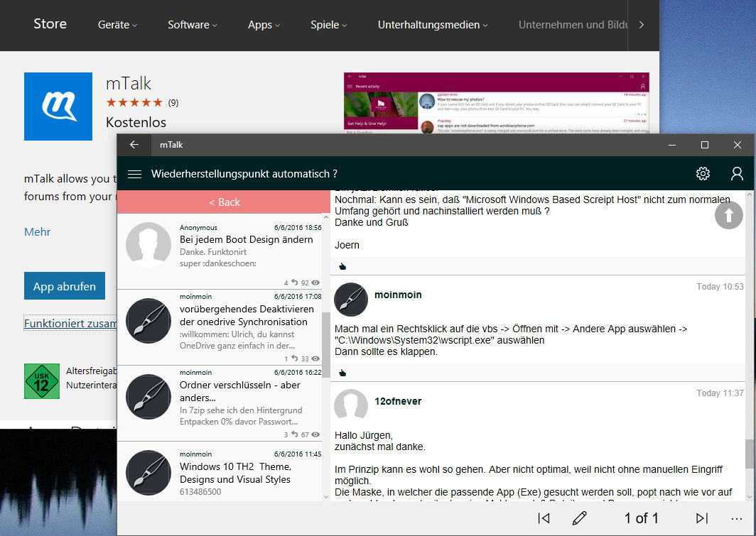Click the post pane scrollbar thumb
This screenshot has height=536, width=756.
749,454
